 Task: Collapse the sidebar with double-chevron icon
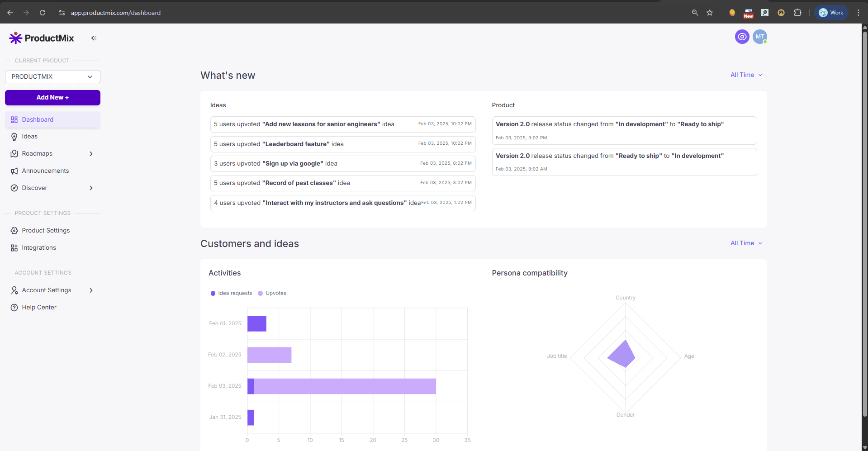(94, 38)
